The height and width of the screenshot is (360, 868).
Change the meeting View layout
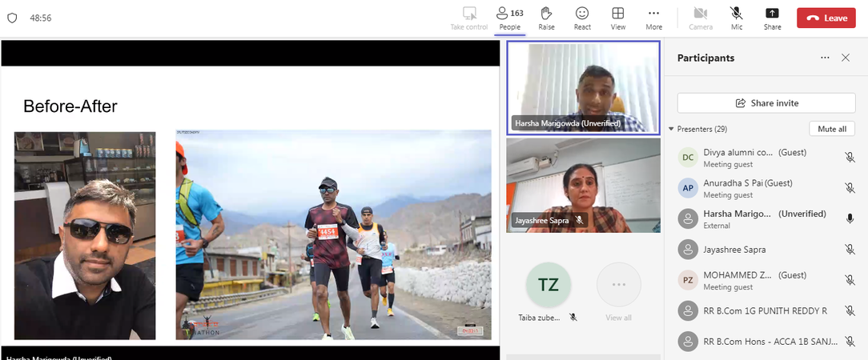618,18
